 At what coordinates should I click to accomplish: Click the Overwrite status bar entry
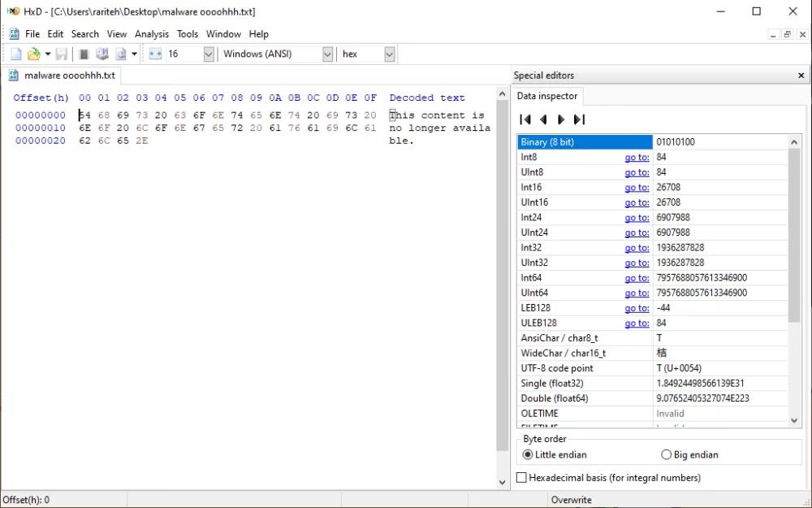(x=571, y=500)
